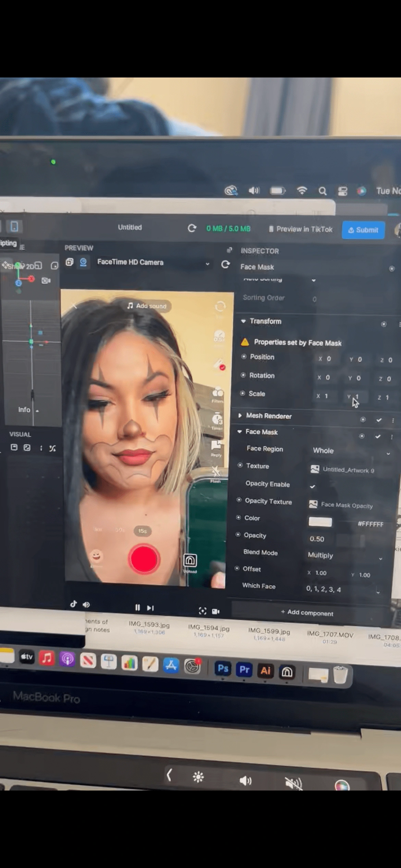Pop out the Preview panel
This screenshot has height=868, width=401.
tap(229, 250)
